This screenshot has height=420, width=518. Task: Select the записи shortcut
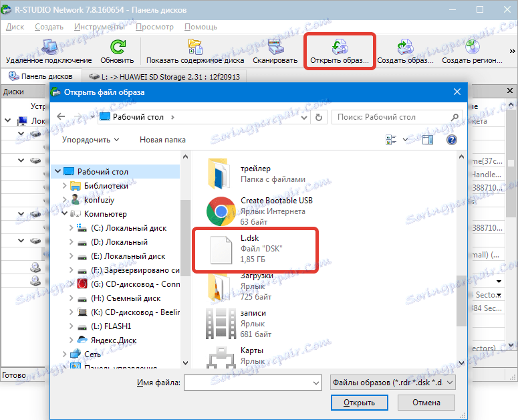tap(238, 324)
